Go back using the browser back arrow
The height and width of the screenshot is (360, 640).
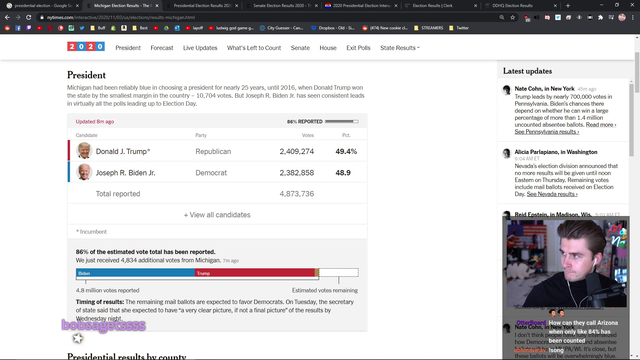pyautogui.click(x=7, y=18)
